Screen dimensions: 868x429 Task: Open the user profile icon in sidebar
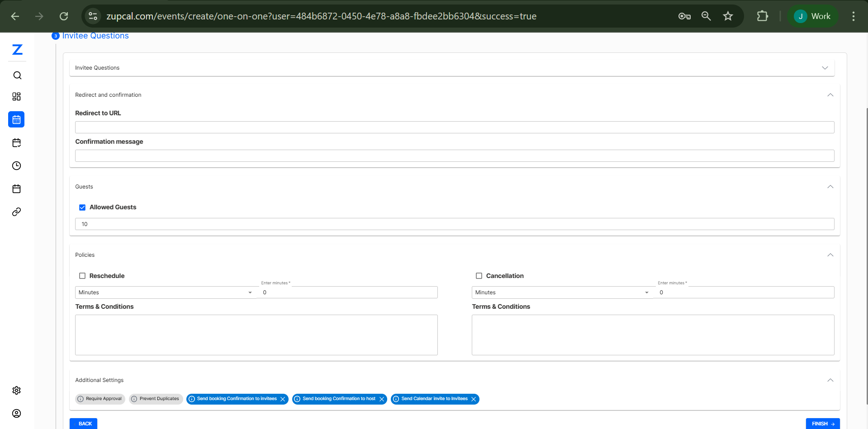pyautogui.click(x=17, y=414)
